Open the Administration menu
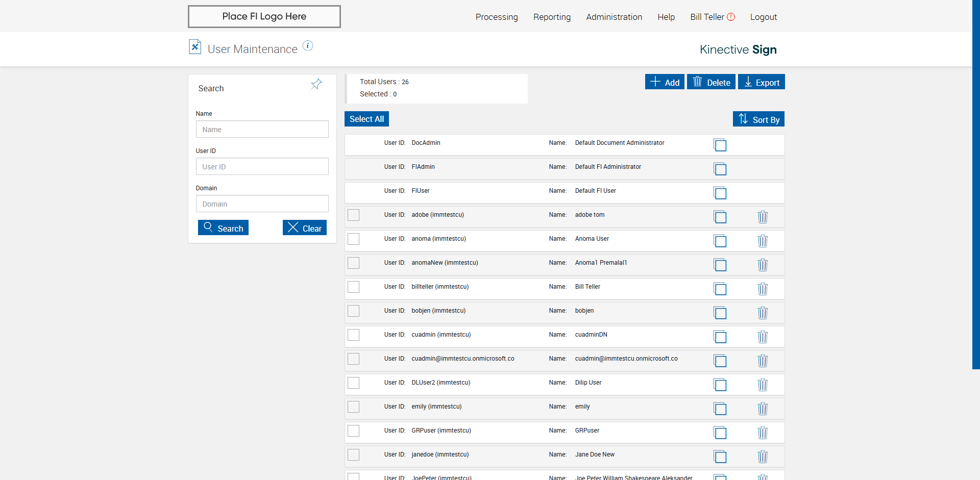Image resolution: width=980 pixels, height=480 pixels. point(614,17)
